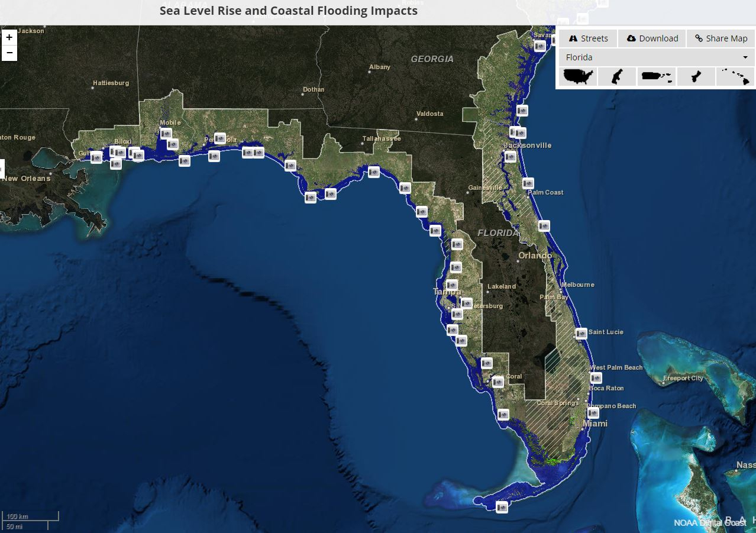756x533 pixels.
Task: Click the Tallahassee city label
Action: [382, 138]
